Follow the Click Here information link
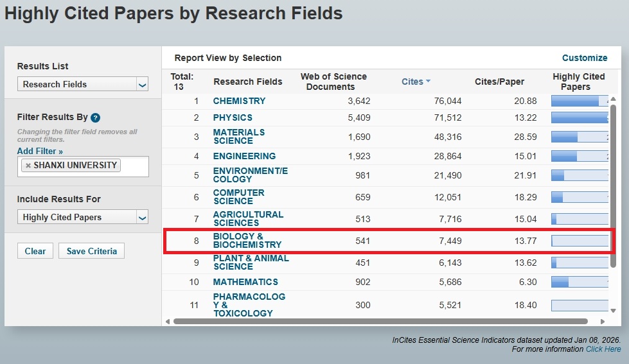This screenshot has width=629, height=364. (x=603, y=349)
